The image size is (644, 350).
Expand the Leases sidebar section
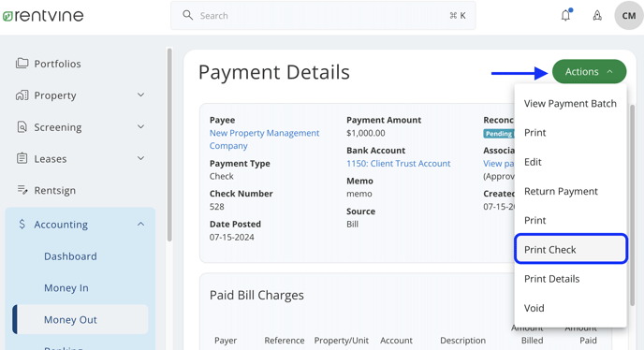click(x=140, y=158)
